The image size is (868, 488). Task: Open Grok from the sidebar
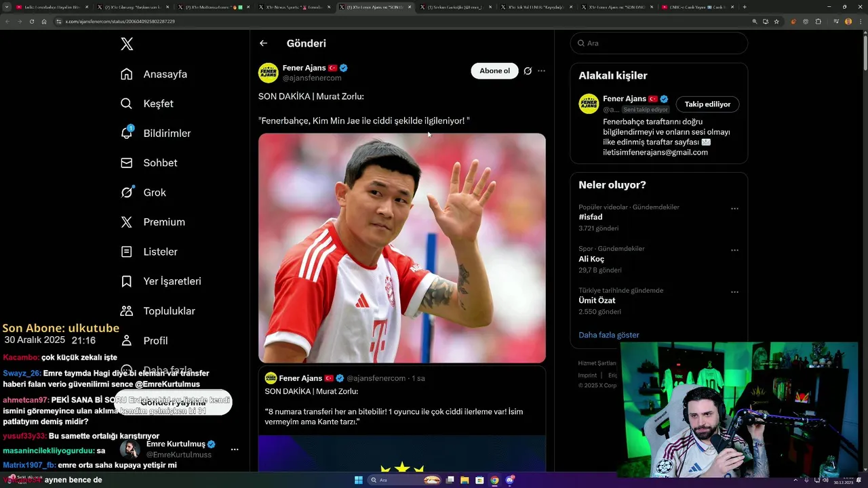tap(143, 192)
